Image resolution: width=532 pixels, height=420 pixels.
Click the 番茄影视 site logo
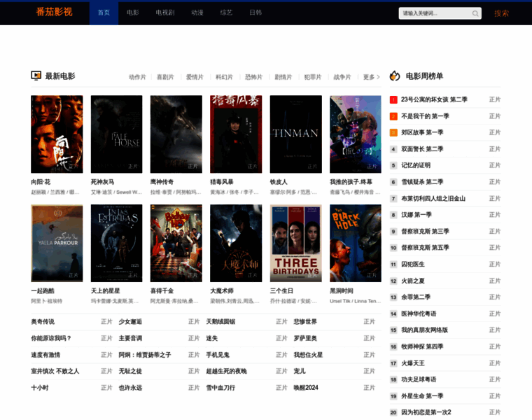coord(55,12)
